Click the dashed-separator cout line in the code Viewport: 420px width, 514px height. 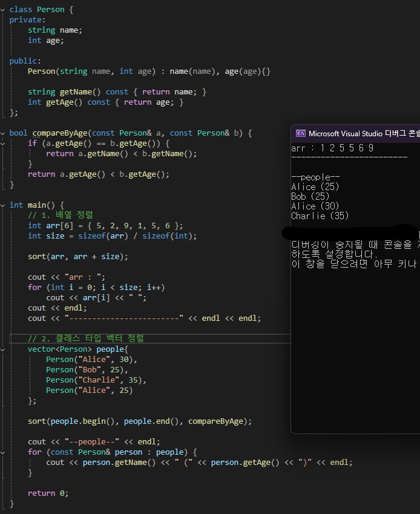pos(145,318)
